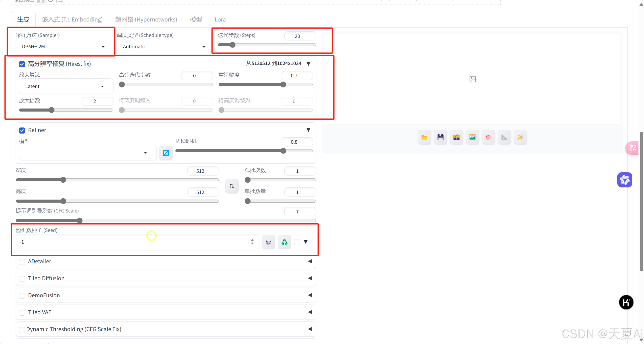Click the folder open output directory icon
The width and height of the screenshot is (644, 344).
424,137
